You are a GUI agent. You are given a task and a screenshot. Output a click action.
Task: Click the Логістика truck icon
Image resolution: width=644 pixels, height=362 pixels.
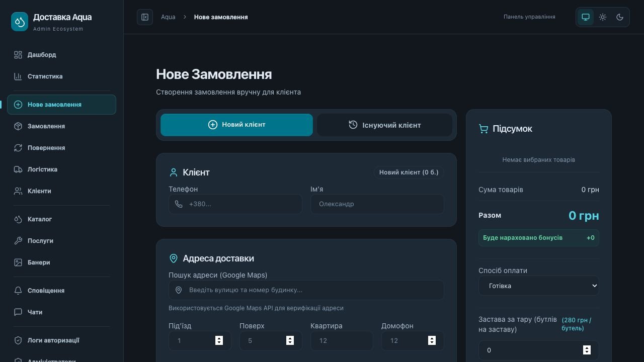pyautogui.click(x=18, y=169)
